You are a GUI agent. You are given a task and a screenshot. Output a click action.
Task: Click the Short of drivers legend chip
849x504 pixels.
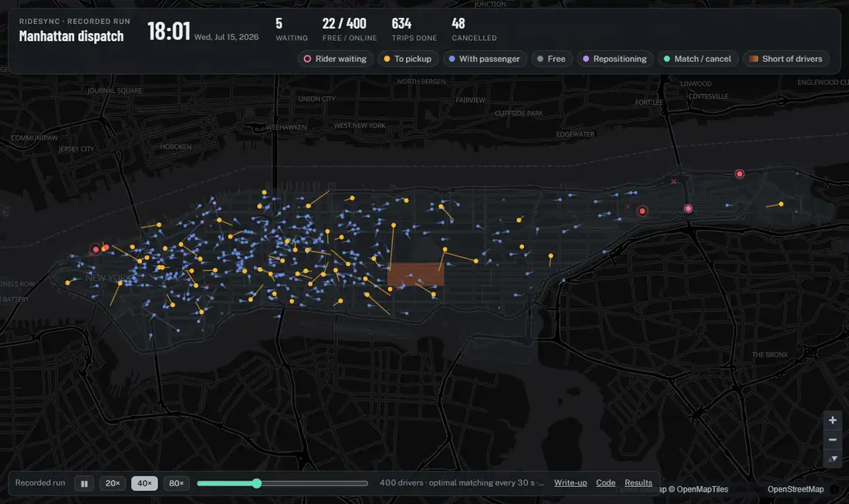point(786,59)
